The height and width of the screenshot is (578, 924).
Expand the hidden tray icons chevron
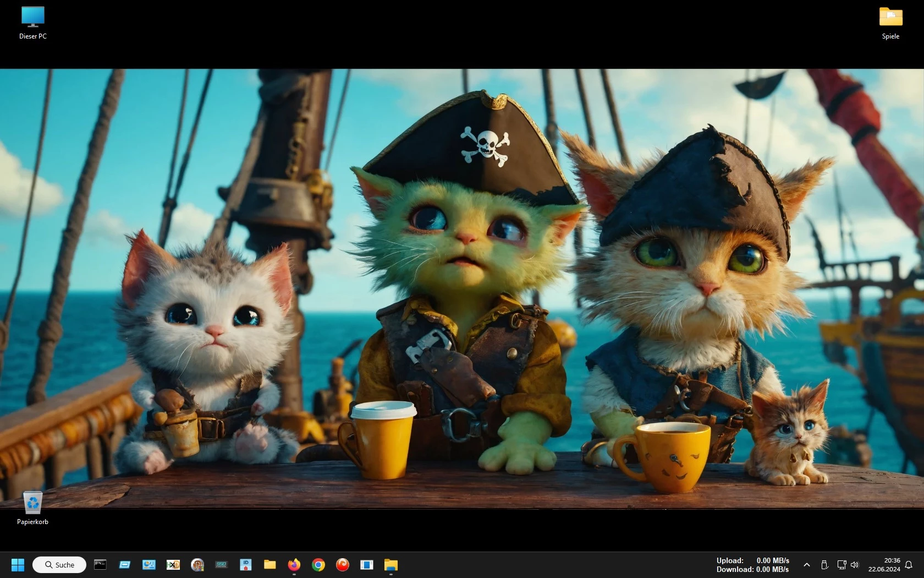tap(807, 565)
